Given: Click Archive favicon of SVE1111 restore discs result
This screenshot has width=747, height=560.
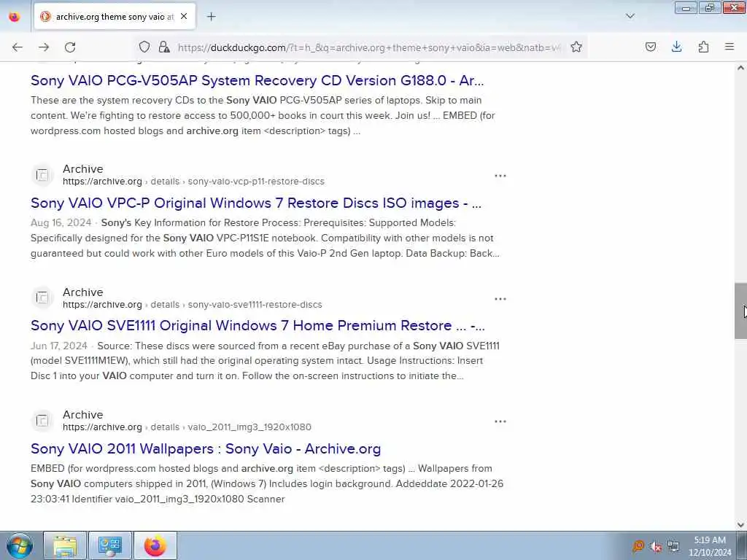Looking at the screenshot, I should point(42,298).
